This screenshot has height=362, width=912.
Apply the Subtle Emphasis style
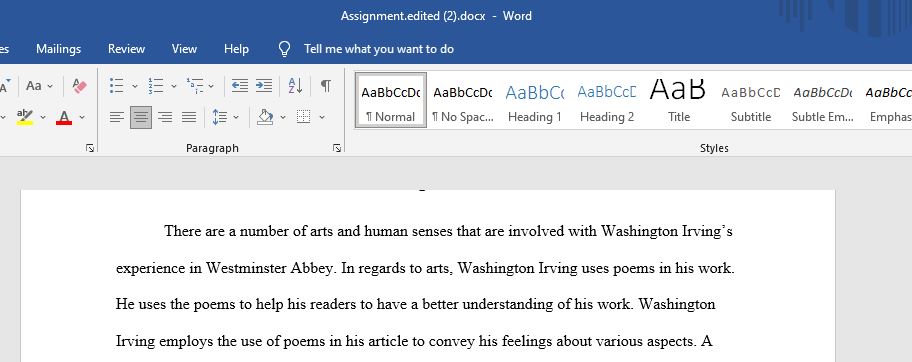pos(822,100)
